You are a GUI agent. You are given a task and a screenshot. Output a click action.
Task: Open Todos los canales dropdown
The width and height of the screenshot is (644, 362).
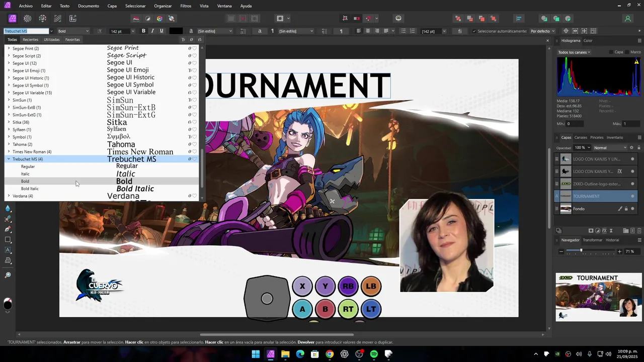(574, 52)
